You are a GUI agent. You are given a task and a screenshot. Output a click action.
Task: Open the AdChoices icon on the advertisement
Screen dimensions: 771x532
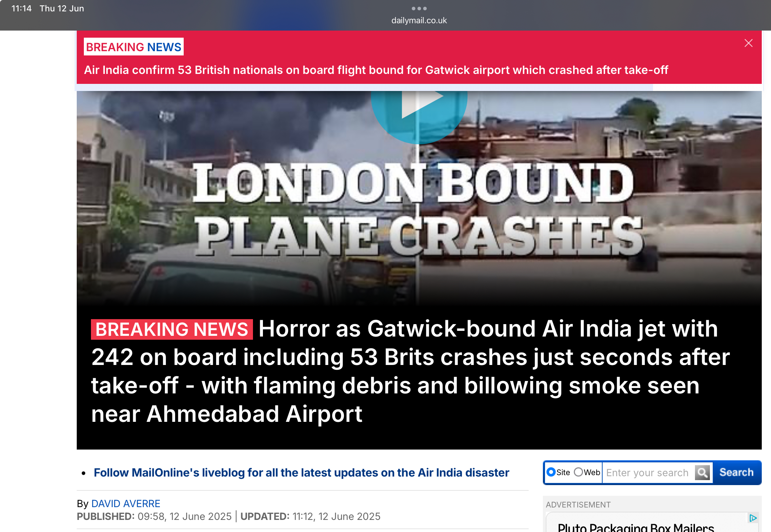coord(753,518)
